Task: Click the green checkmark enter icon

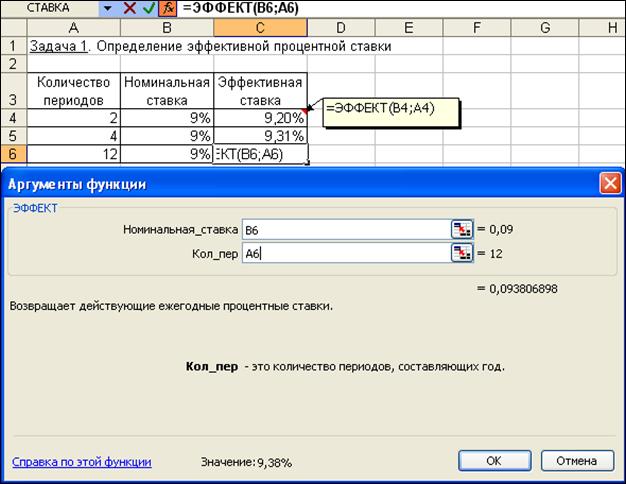Action: point(148,8)
